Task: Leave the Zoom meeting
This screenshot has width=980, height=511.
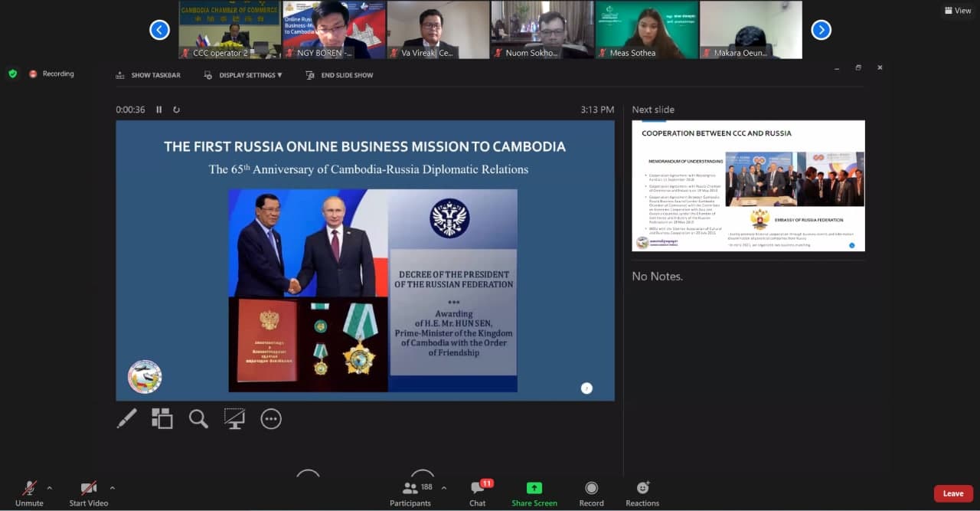Action: pyautogui.click(x=953, y=493)
